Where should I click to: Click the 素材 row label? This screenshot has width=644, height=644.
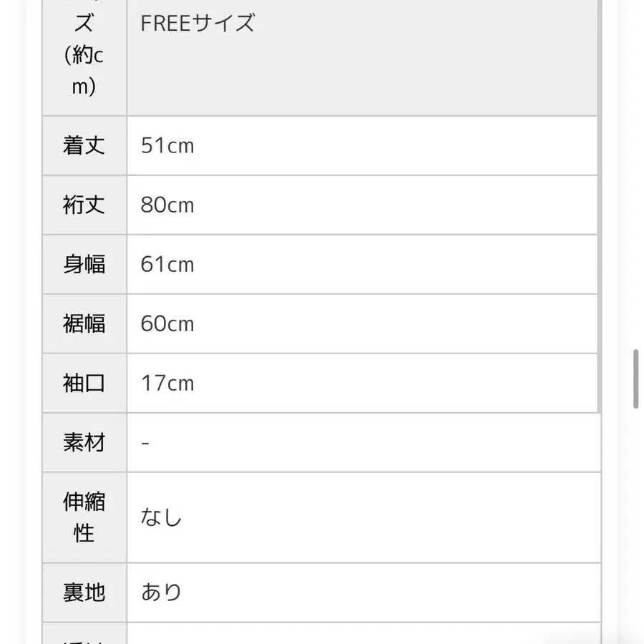click(84, 443)
